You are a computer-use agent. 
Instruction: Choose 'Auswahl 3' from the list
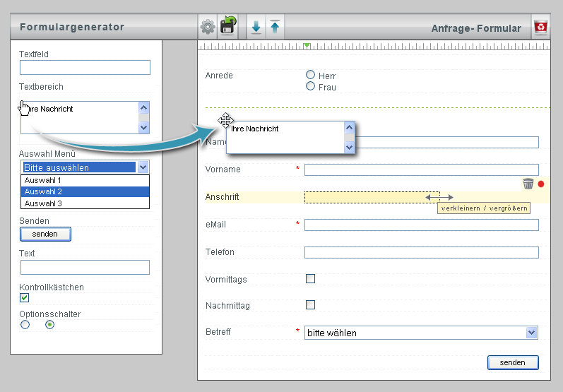click(85, 203)
